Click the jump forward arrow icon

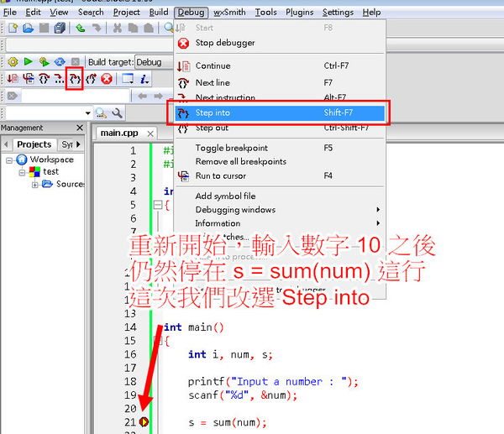tap(158, 96)
